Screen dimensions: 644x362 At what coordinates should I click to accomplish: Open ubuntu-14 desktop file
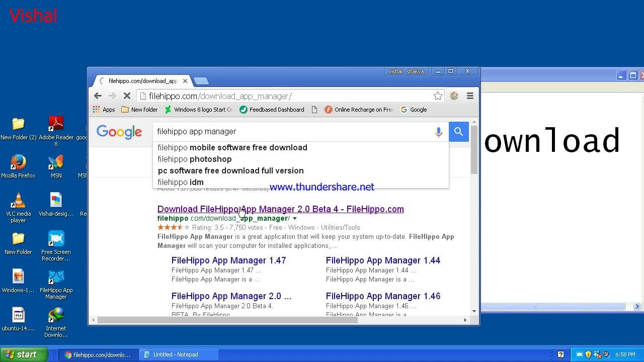pyautogui.click(x=18, y=320)
